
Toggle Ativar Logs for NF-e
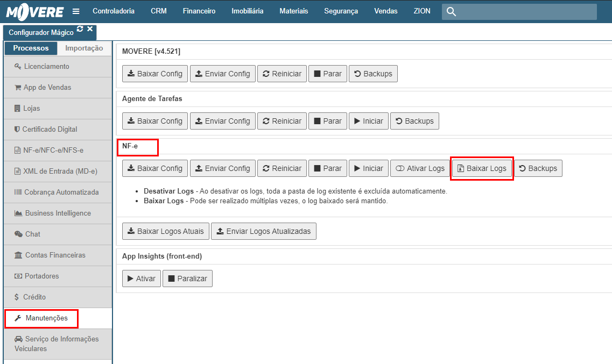[x=420, y=168]
